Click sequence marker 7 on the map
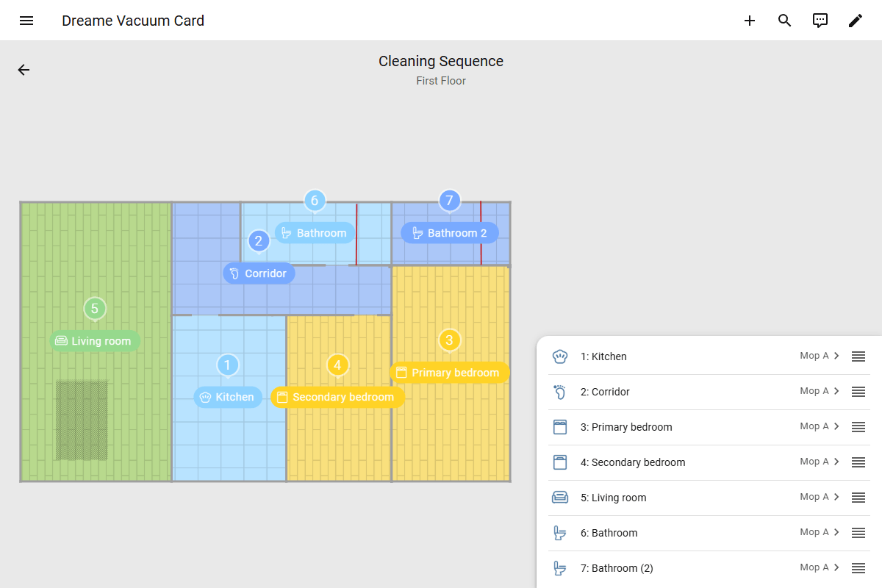Screen dimensions: 882x588 [450, 201]
